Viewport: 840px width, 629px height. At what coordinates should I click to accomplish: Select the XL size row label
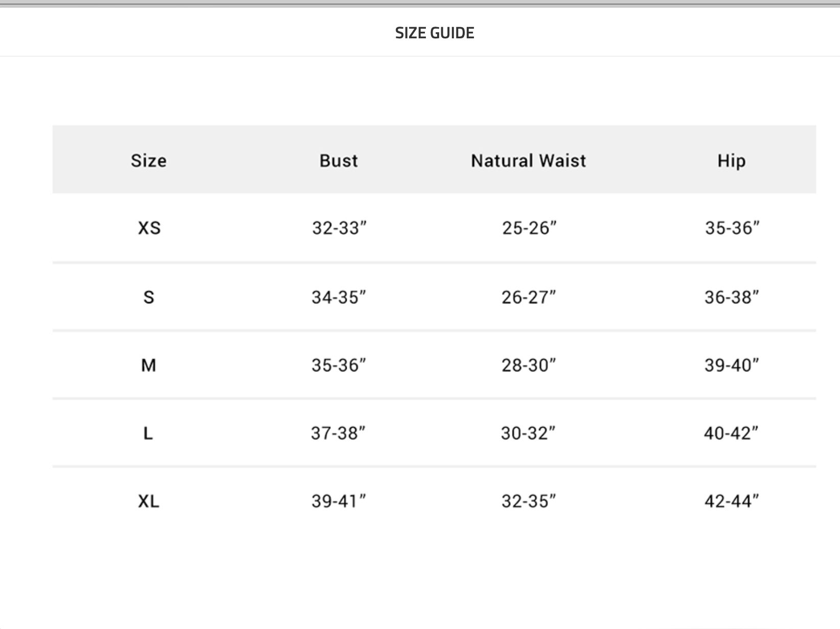click(149, 501)
